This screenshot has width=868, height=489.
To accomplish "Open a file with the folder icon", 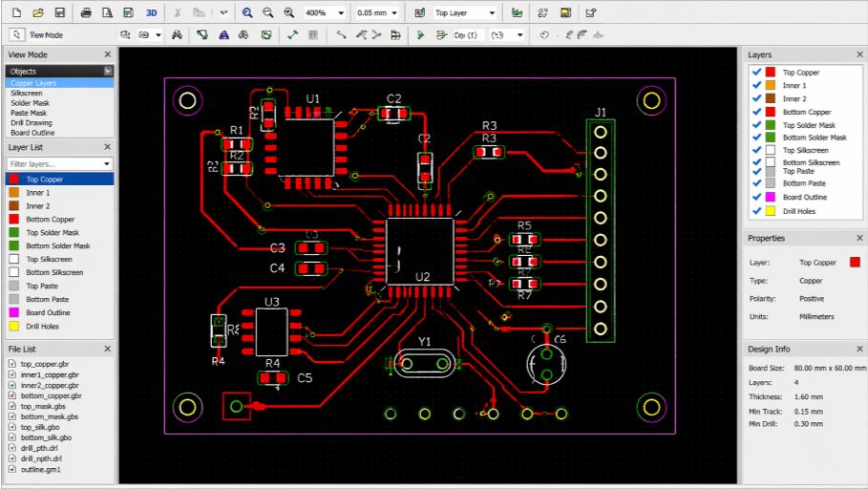I will pyautogui.click(x=38, y=13).
